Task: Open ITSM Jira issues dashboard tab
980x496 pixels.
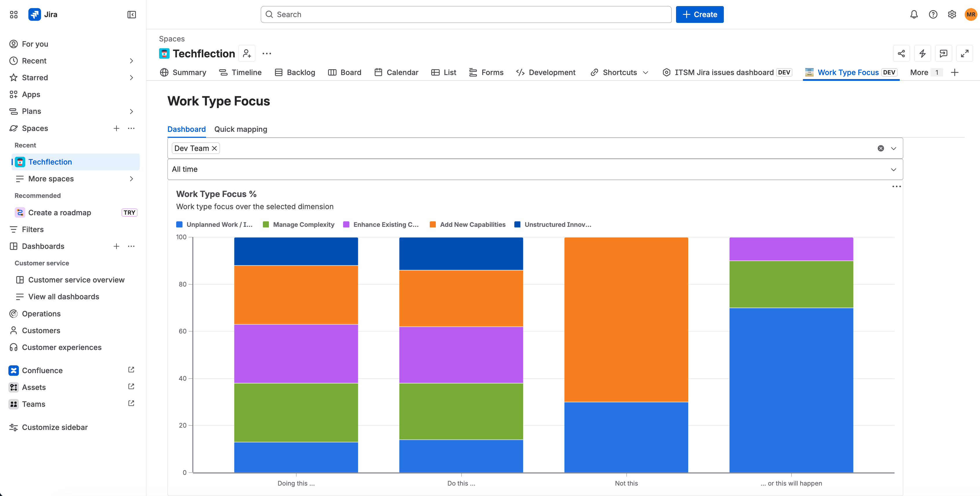Action: click(727, 72)
